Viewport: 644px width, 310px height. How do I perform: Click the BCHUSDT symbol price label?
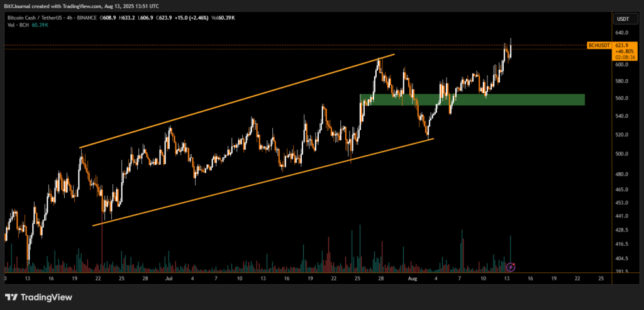[598, 45]
